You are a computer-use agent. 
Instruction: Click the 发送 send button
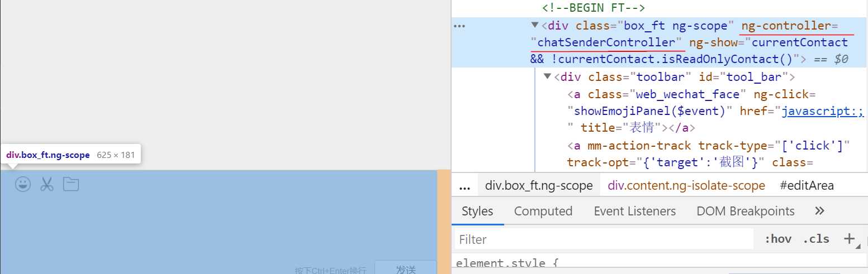(x=406, y=269)
